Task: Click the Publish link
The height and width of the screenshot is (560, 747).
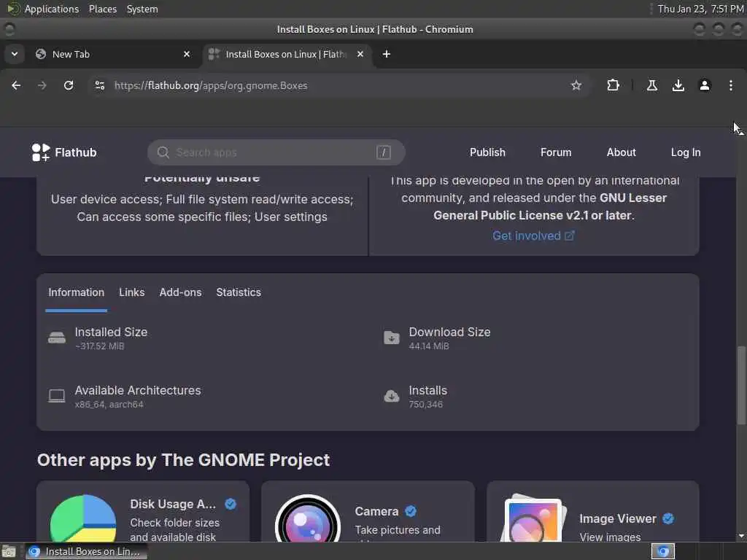Action: point(487,152)
